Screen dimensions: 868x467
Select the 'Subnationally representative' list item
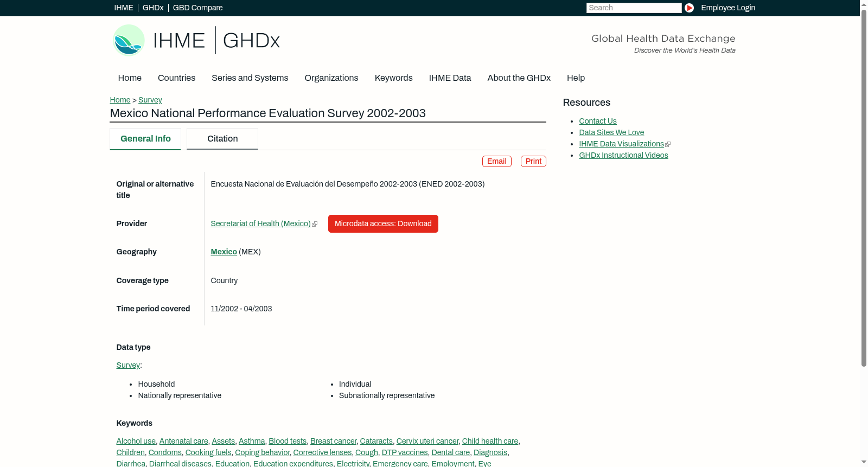[387, 395]
